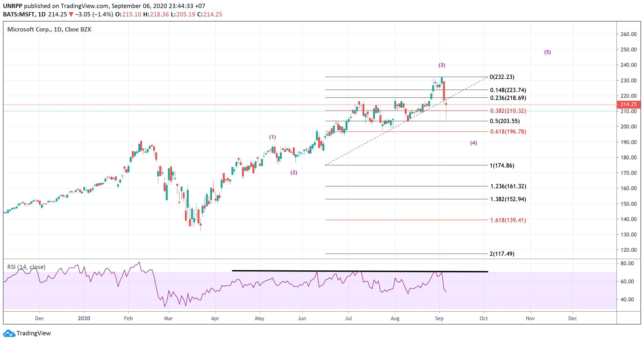Click the 200.00 price axis label

tap(629, 127)
